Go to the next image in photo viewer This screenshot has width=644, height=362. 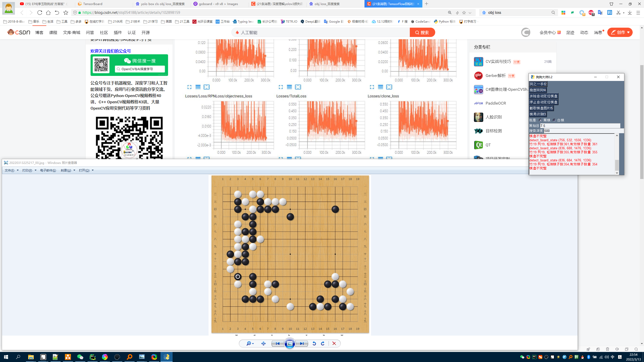tap(302, 344)
